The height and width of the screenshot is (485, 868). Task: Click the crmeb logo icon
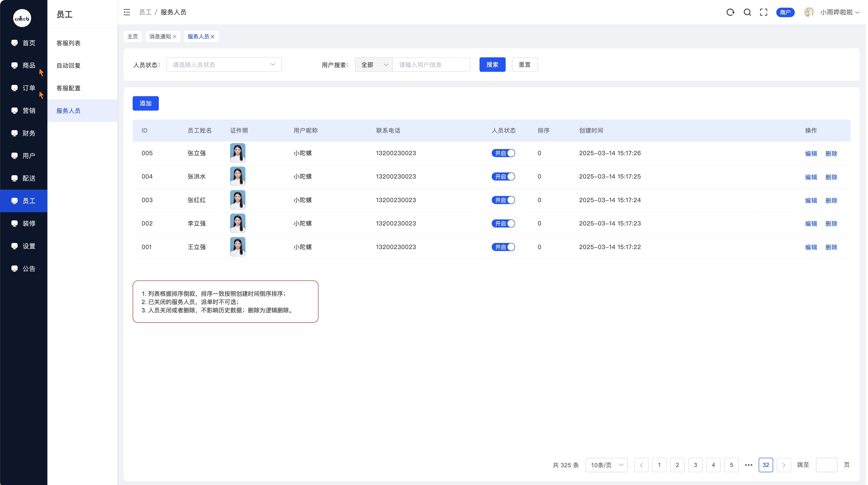coord(22,18)
